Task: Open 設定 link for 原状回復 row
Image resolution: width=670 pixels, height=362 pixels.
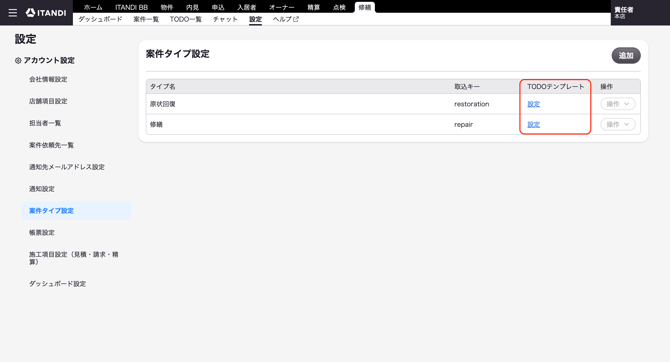Action: 533,104
